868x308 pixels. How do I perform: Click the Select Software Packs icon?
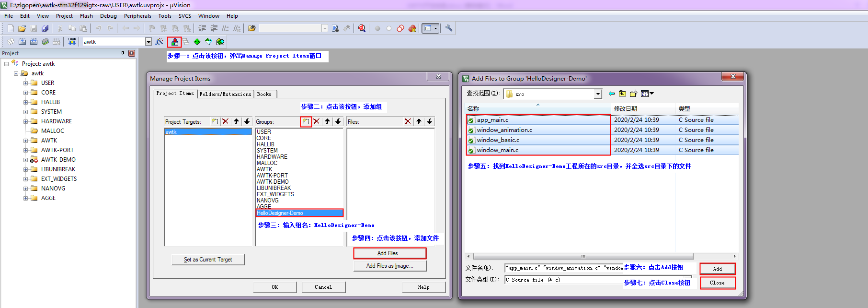tap(209, 42)
